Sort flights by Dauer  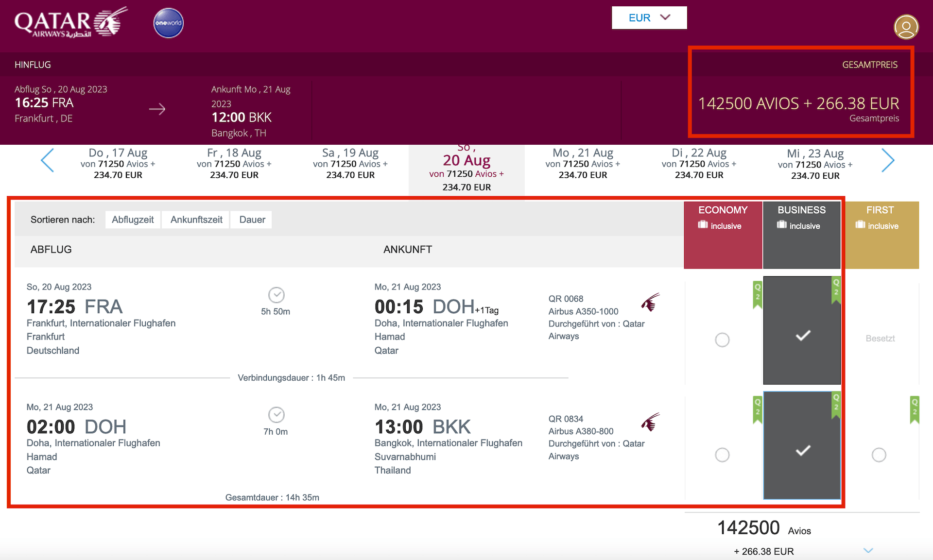[x=251, y=220]
